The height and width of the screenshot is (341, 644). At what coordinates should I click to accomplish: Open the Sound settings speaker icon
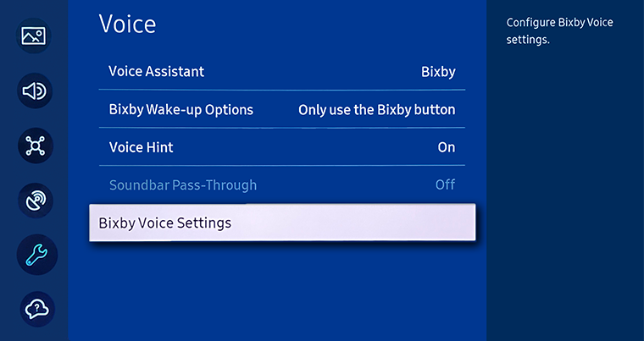pos(35,91)
